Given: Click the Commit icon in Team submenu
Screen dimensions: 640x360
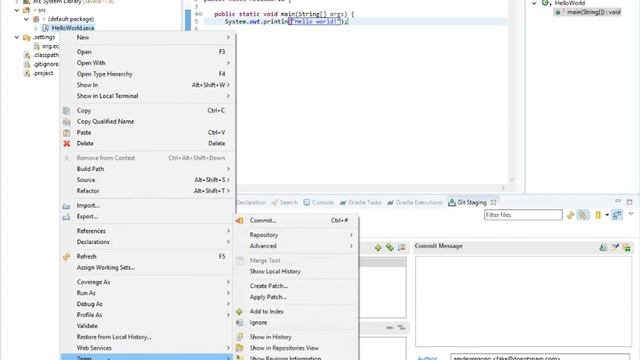Looking at the screenshot, I should [240, 220].
